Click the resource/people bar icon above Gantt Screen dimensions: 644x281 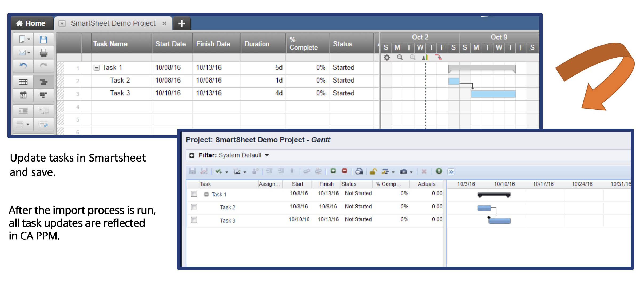425,57
